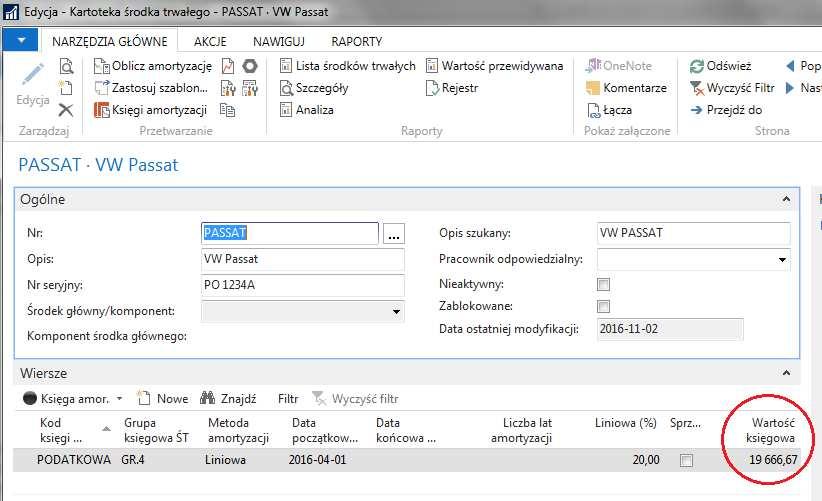This screenshot has width=822, height=501.
Task: Select the 2016-04-01 start date cell
Action: (317, 460)
